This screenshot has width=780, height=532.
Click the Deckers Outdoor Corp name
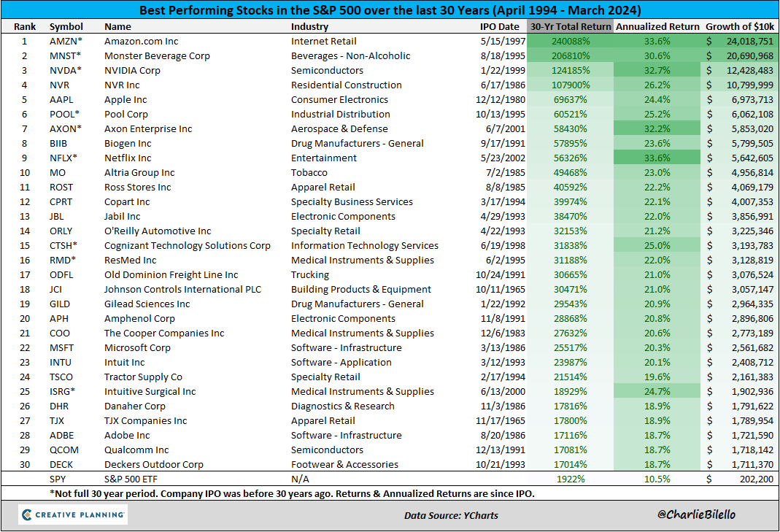tap(154, 464)
